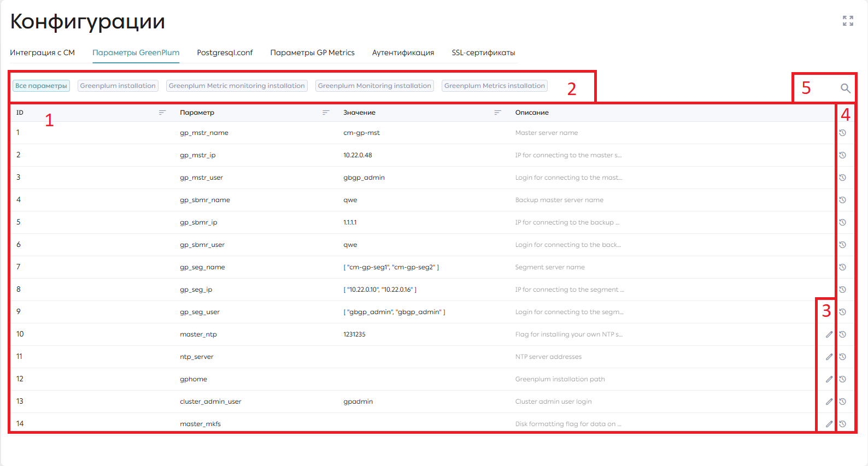Switch to SSL-сертификаты tab
This screenshot has height=466, width=868.
pyautogui.click(x=483, y=53)
